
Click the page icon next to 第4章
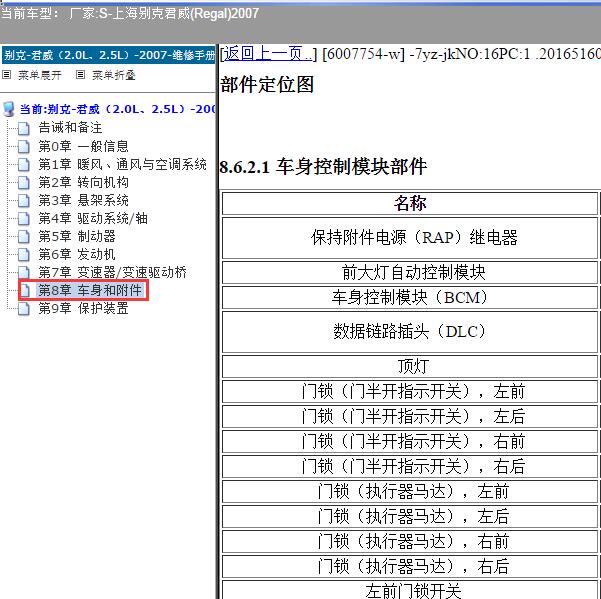[x=24, y=218]
